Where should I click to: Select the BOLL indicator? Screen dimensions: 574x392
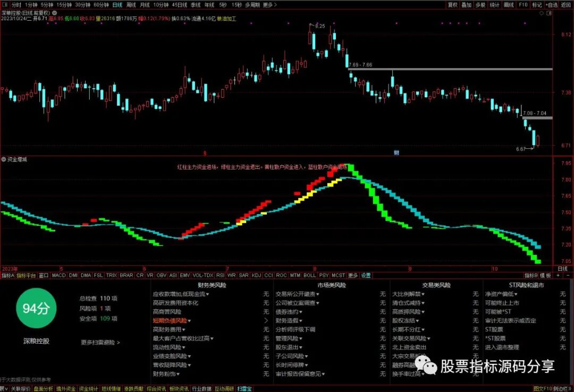[x=309, y=275]
